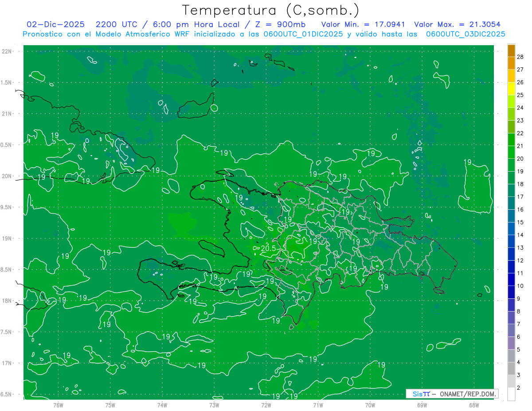Select the "Valor Min. = 17.0941" reading
This screenshot has width=532, height=411.
(x=364, y=24)
